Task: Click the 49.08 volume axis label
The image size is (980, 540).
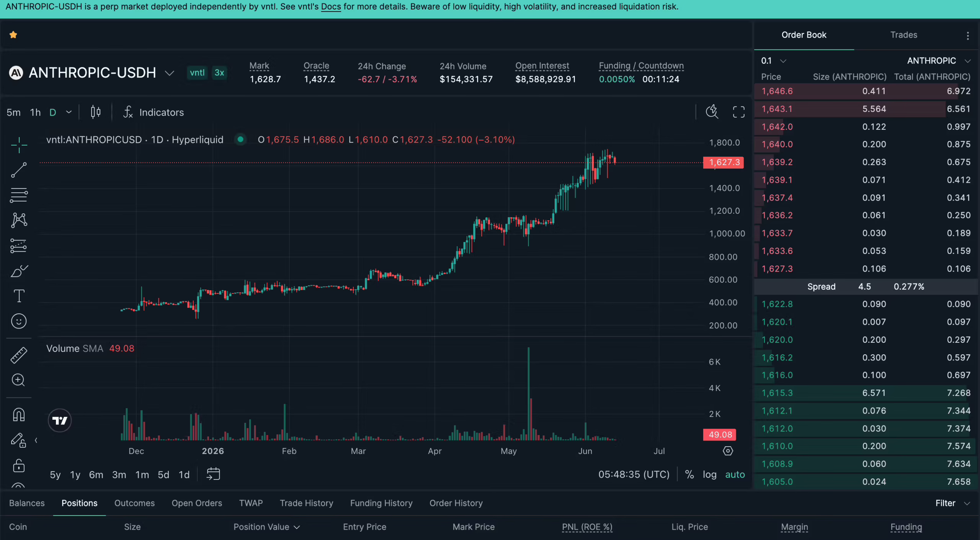Action: [x=720, y=434]
